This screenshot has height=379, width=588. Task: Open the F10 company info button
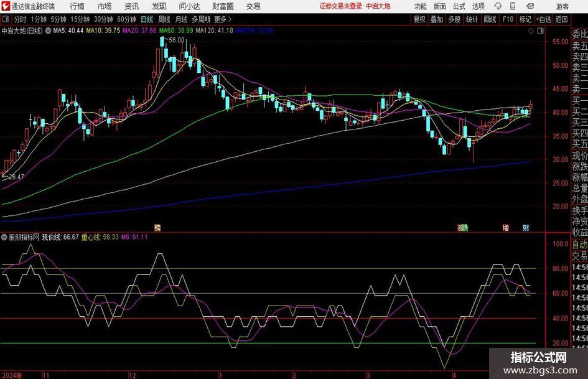(508, 19)
